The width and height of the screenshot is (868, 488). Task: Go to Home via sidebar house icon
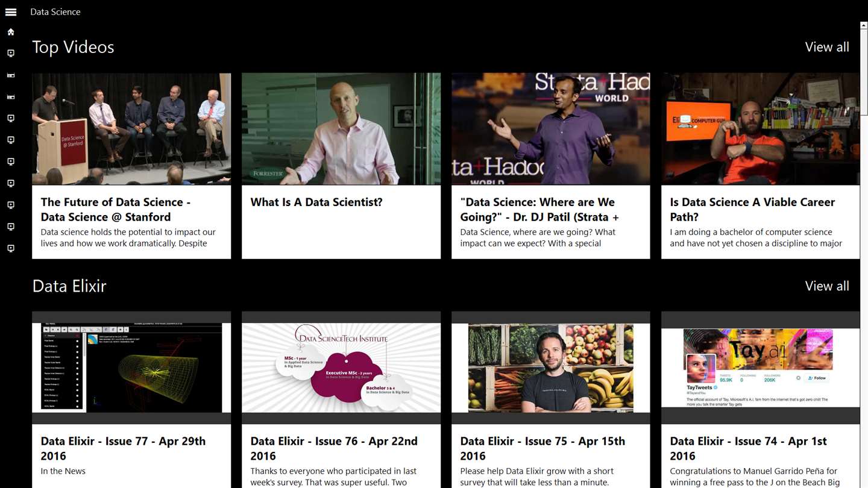tap(11, 32)
